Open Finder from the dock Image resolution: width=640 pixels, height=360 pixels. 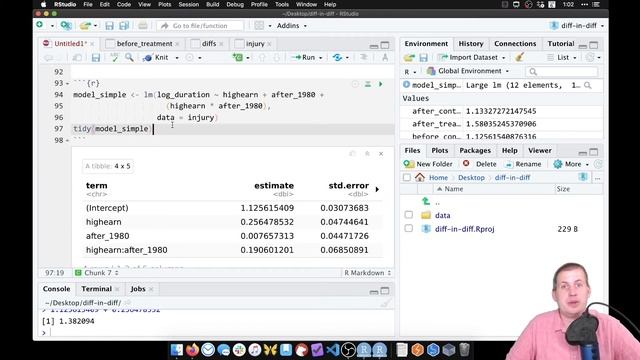[x=177, y=350]
